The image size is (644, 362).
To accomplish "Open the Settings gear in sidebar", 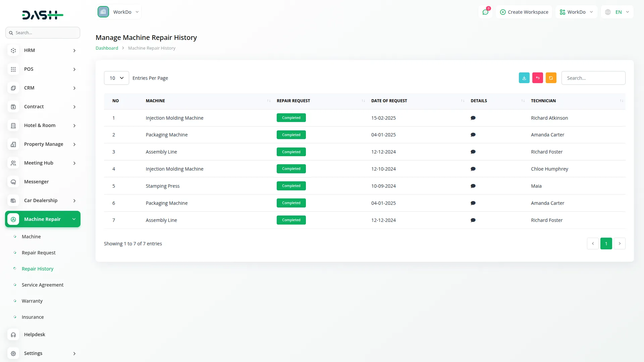I will tap(13, 353).
